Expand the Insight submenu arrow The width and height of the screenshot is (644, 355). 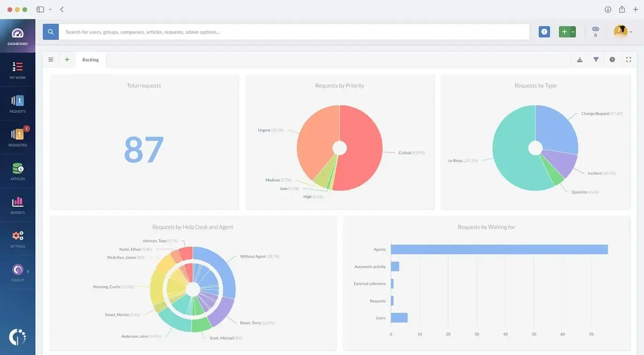click(x=28, y=271)
